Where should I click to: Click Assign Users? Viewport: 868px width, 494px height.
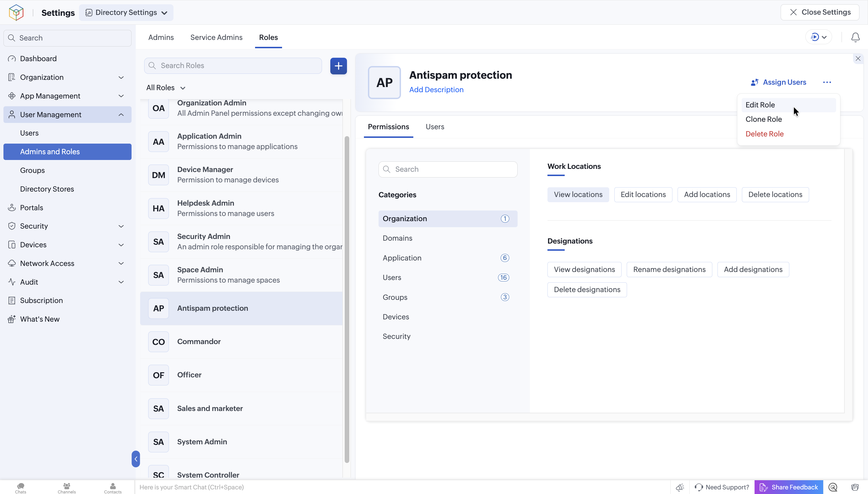(778, 82)
